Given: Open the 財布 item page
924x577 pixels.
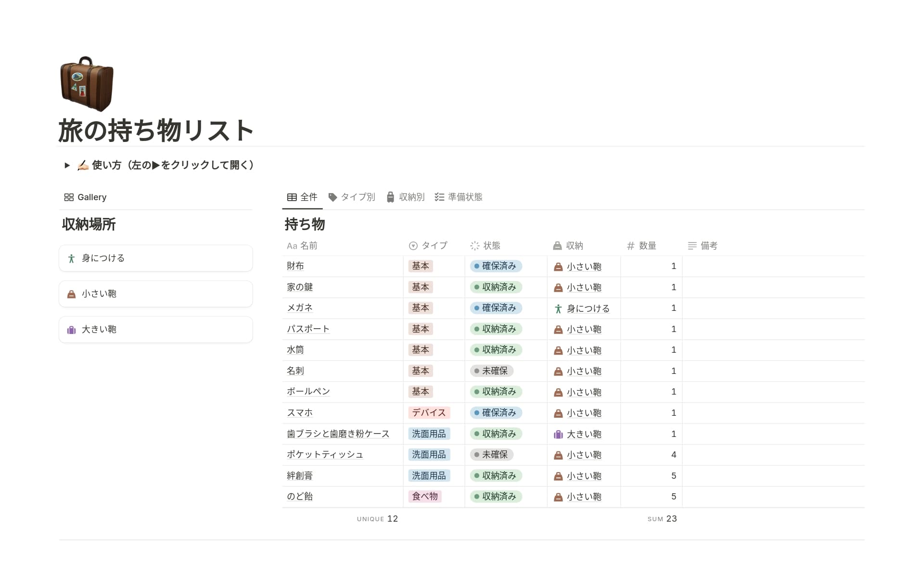Looking at the screenshot, I should coord(295,266).
